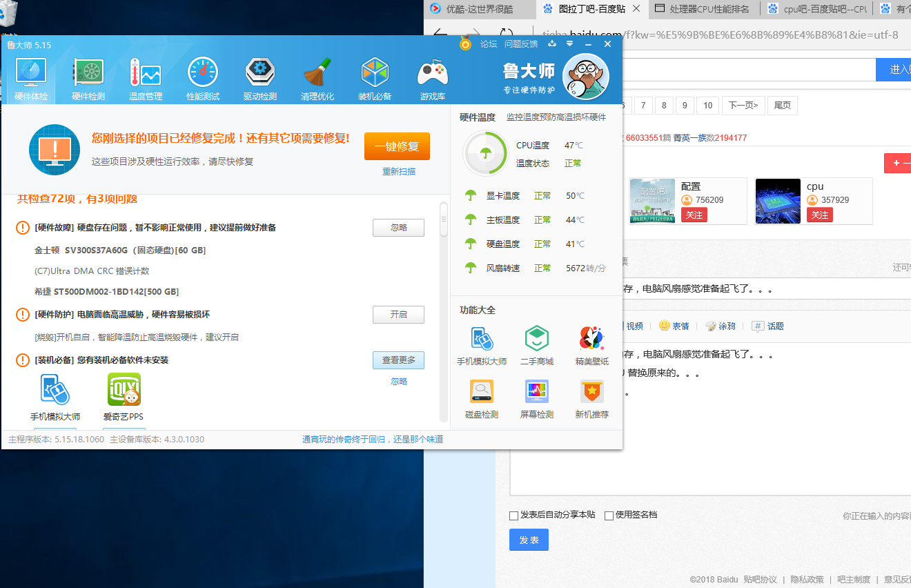
Task: Open the cpu forum thumbnail image
Action: pyautogui.click(x=778, y=201)
